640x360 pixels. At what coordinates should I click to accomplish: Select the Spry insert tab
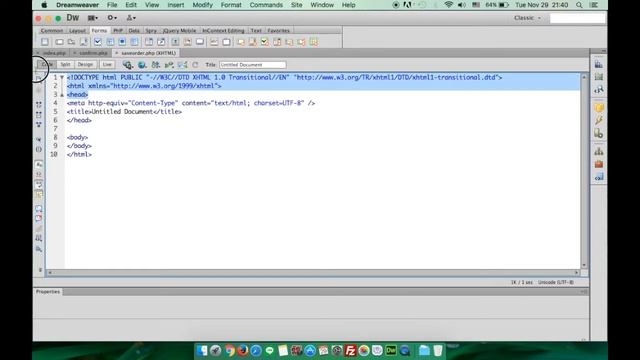(x=151, y=31)
